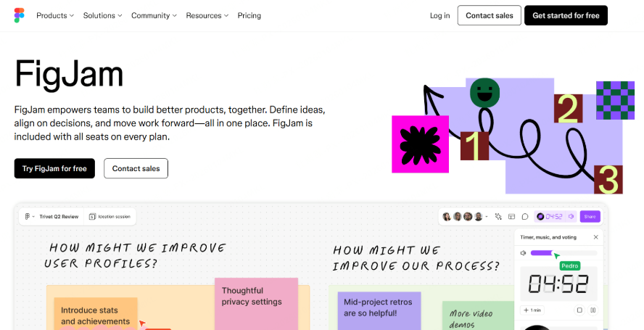This screenshot has height=330, width=644.
Task: Go to the Pricing page
Action: tap(249, 15)
